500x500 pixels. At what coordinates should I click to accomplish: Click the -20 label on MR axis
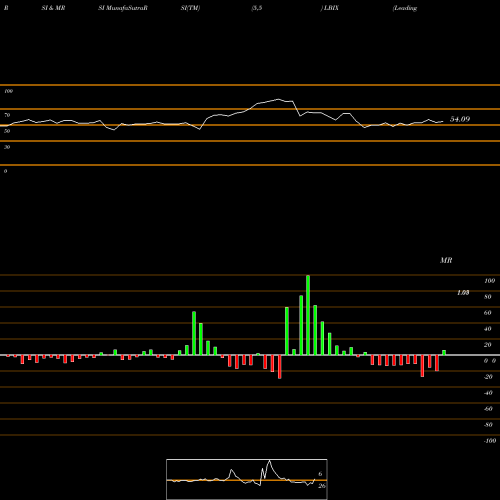click(x=488, y=377)
